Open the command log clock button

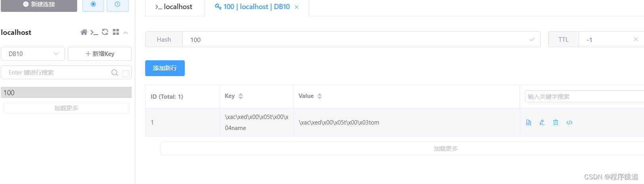click(117, 4)
